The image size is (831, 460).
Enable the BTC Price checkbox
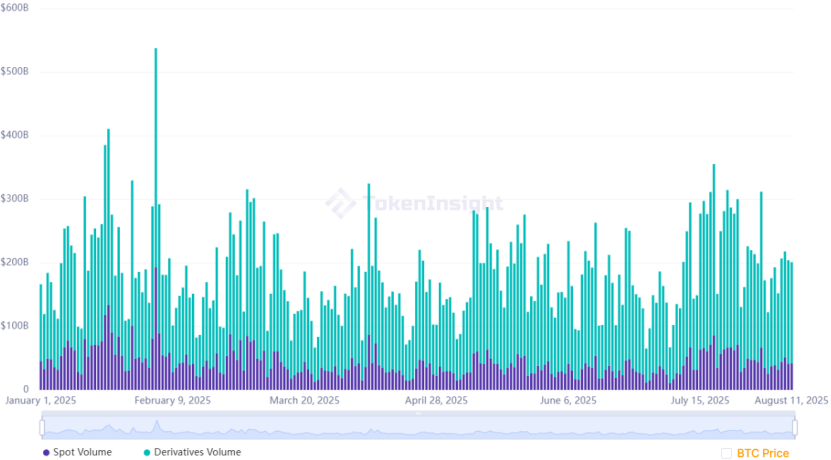pyautogui.click(x=726, y=454)
